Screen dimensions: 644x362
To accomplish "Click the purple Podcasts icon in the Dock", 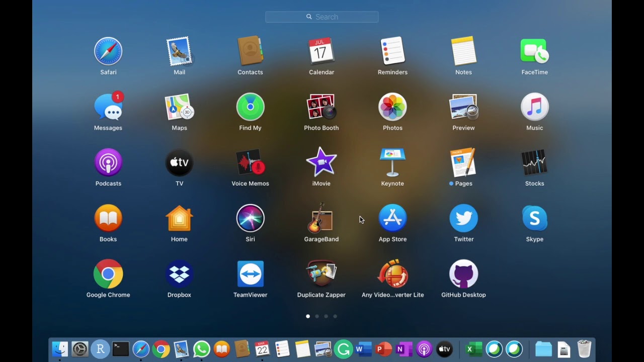I will (424, 349).
